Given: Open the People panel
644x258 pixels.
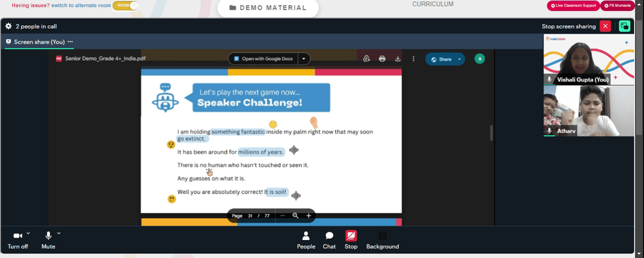Looking at the screenshot, I should [306, 241].
